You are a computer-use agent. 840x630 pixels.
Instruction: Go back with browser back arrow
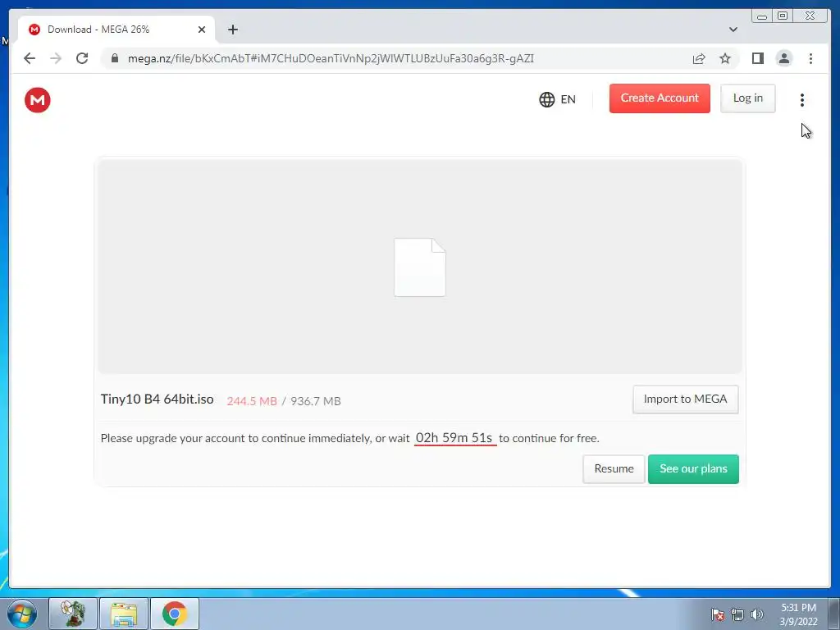[30, 58]
